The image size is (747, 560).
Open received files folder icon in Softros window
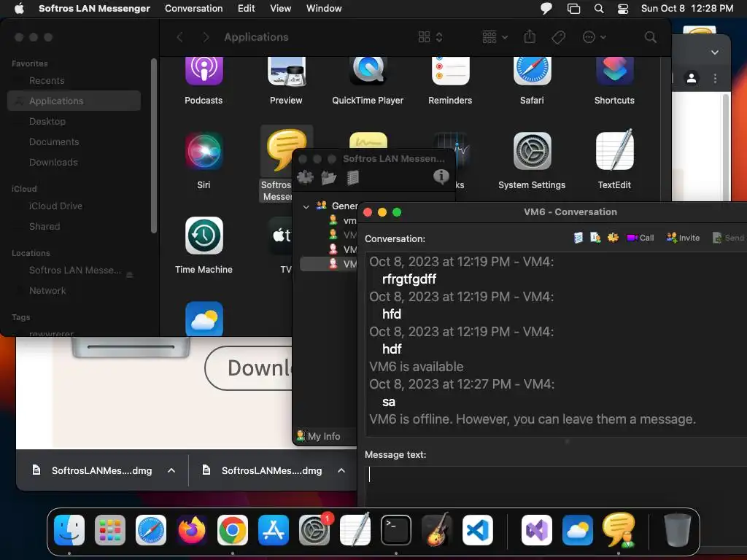329,178
